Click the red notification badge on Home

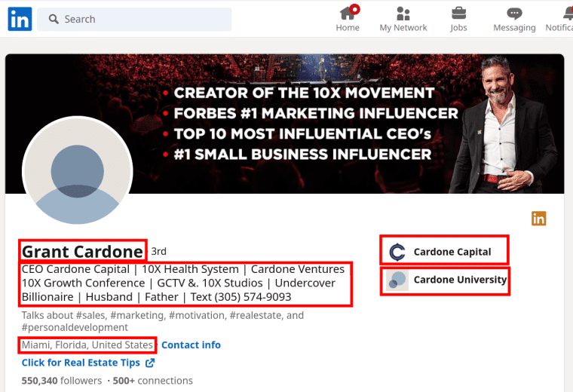click(x=354, y=9)
